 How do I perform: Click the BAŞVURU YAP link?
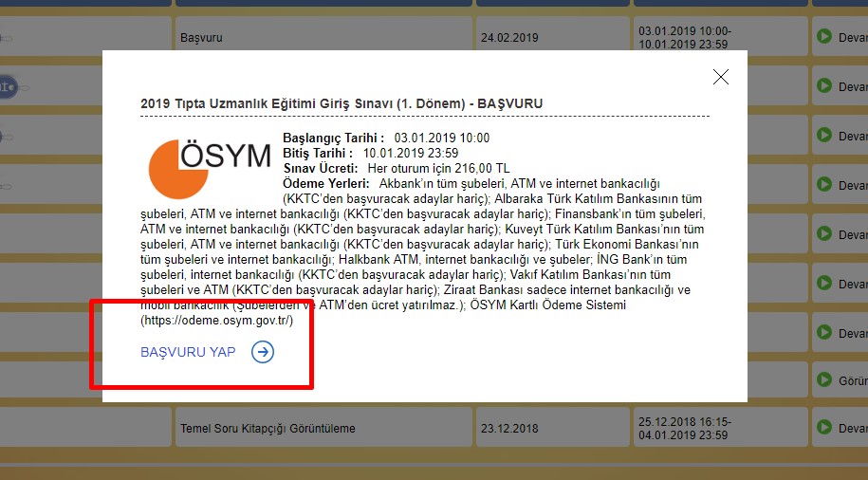tap(188, 353)
